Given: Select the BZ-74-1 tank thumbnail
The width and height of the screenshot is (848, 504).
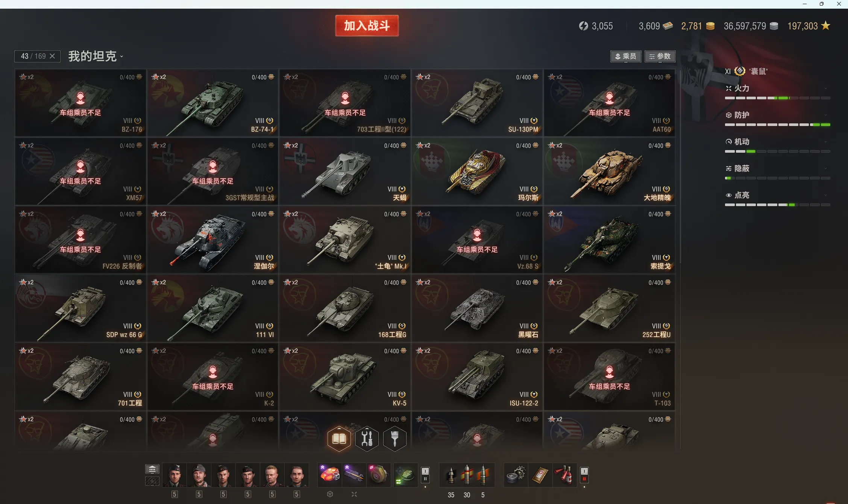Looking at the screenshot, I should pos(212,103).
